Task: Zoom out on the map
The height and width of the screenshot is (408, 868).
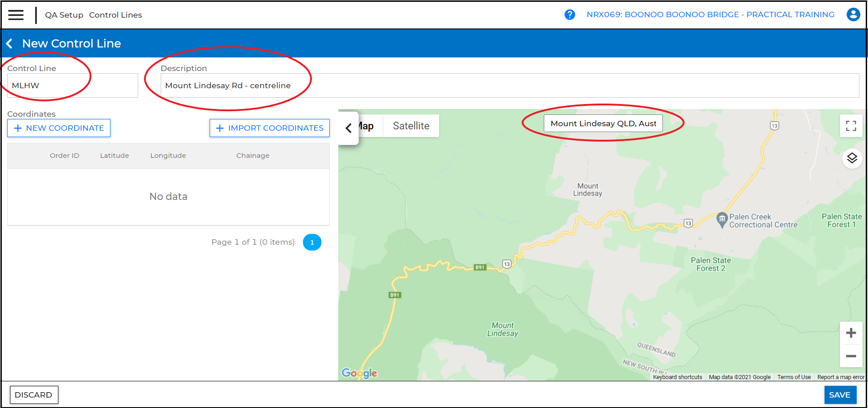Action: point(851,356)
